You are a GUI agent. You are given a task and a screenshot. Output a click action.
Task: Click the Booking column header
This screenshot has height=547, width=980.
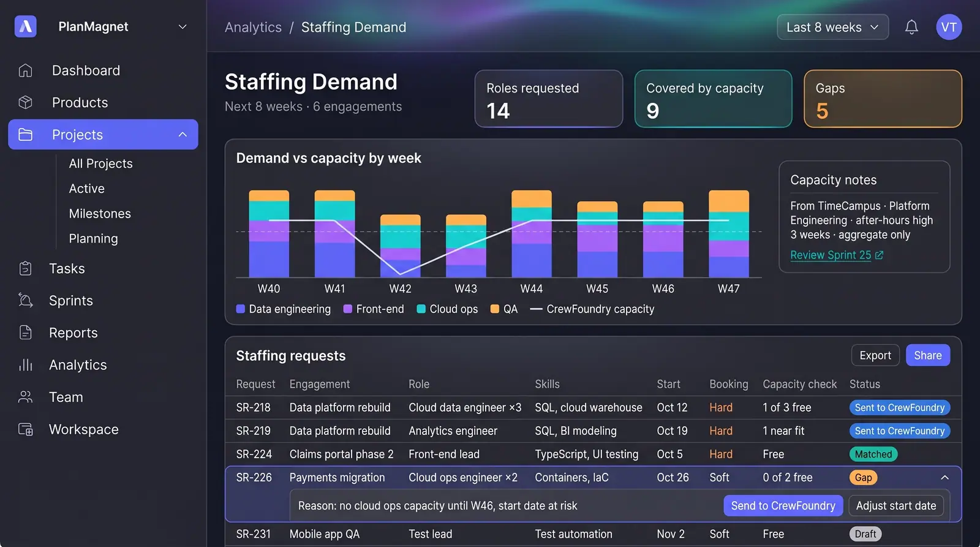coord(729,384)
